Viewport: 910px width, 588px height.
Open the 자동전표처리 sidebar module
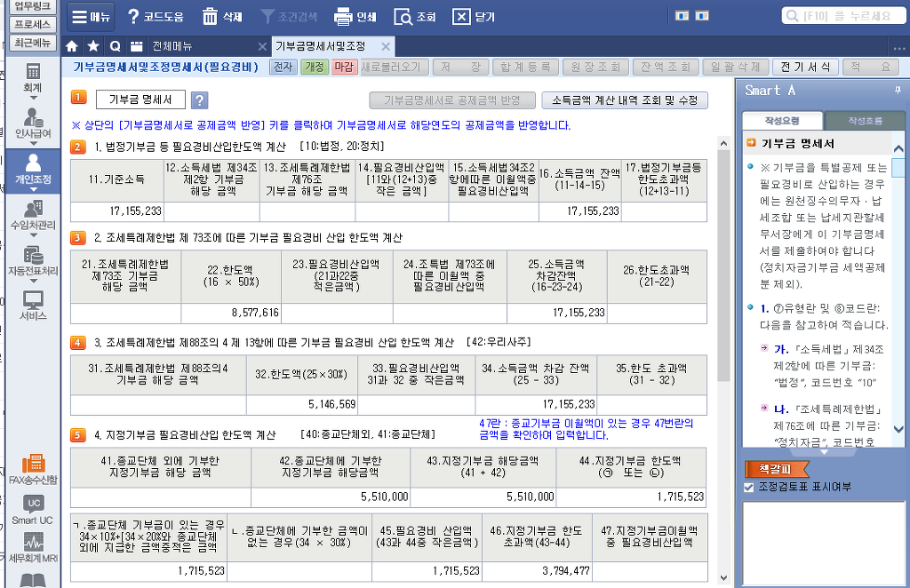tap(33, 261)
